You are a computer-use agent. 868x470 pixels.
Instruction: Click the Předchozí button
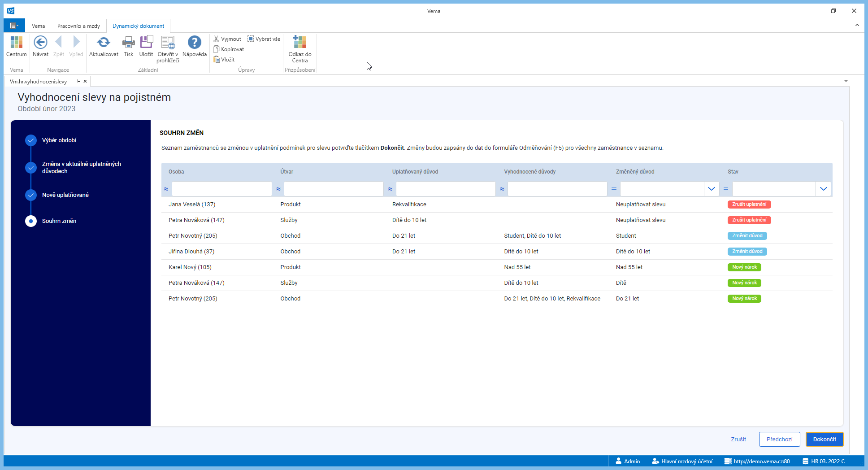click(779, 439)
